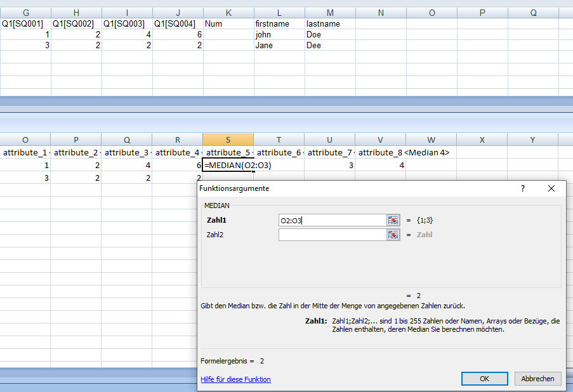Click the Zahl1 range selector icon
The width and height of the screenshot is (573, 392).
click(393, 220)
